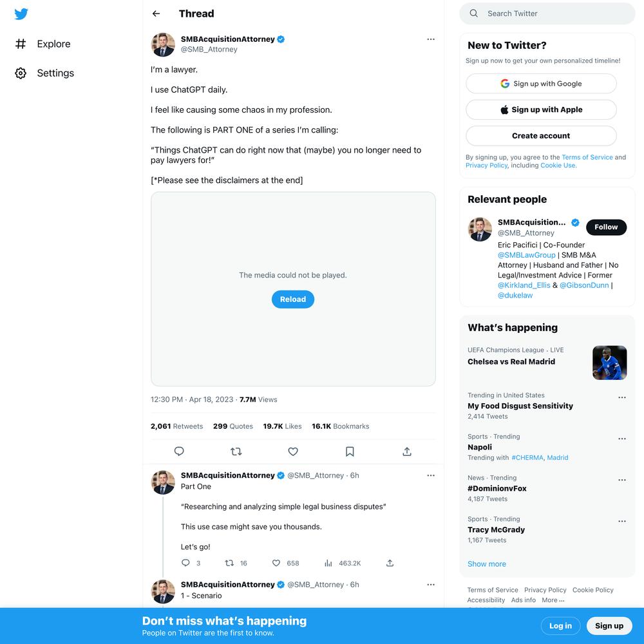Open the @SMBLawGroup profile link

526,255
